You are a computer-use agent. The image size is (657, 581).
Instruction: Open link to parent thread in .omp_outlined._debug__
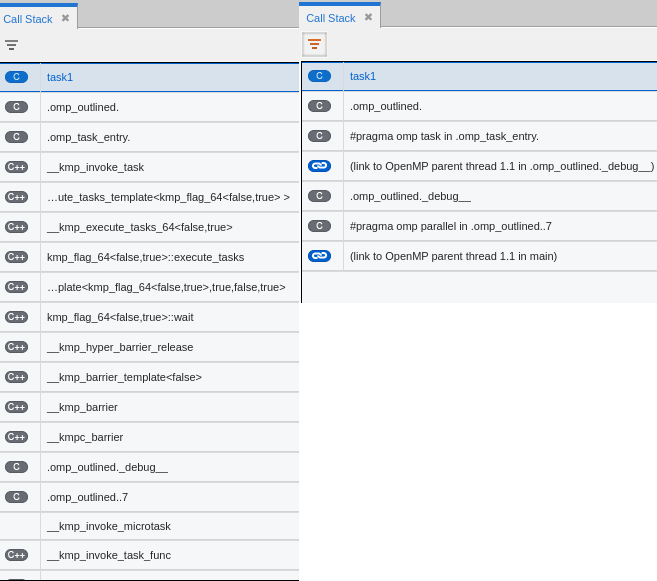coord(501,166)
